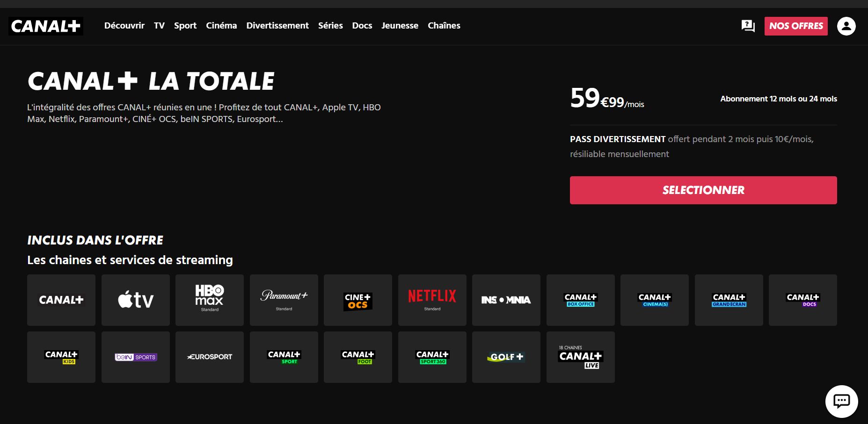Select the CINE+ OCS tile
The width and height of the screenshot is (868, 424).
[358, 300]
